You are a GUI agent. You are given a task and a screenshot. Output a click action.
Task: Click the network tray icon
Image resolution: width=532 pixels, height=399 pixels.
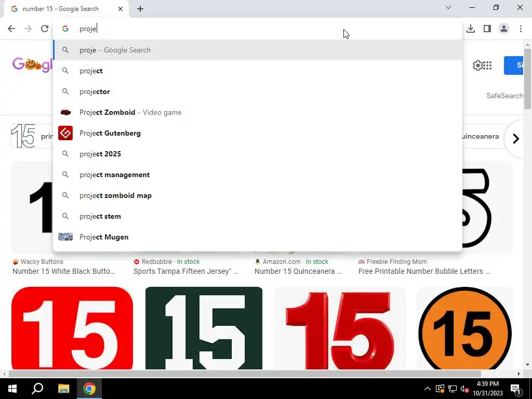[x=453, y=389]
